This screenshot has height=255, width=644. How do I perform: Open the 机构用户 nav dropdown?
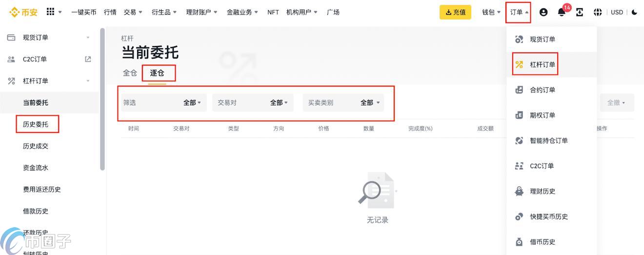(x=302, y=12)
